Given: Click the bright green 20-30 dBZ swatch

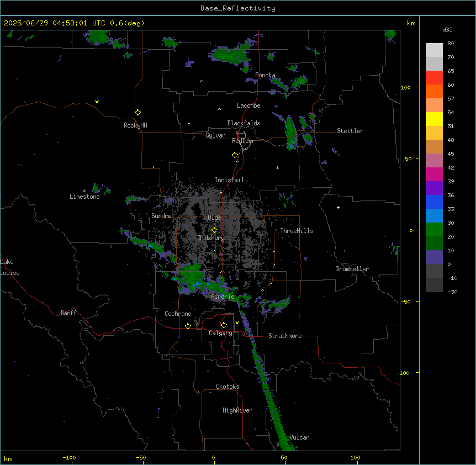Looking at the screenshot, I should 434,230.
